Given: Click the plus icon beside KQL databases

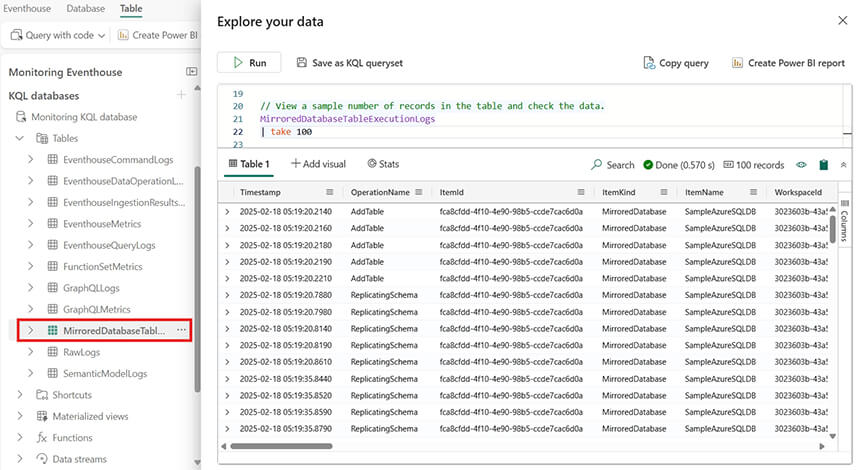Looking at the screenshot, I should [181, 95].
